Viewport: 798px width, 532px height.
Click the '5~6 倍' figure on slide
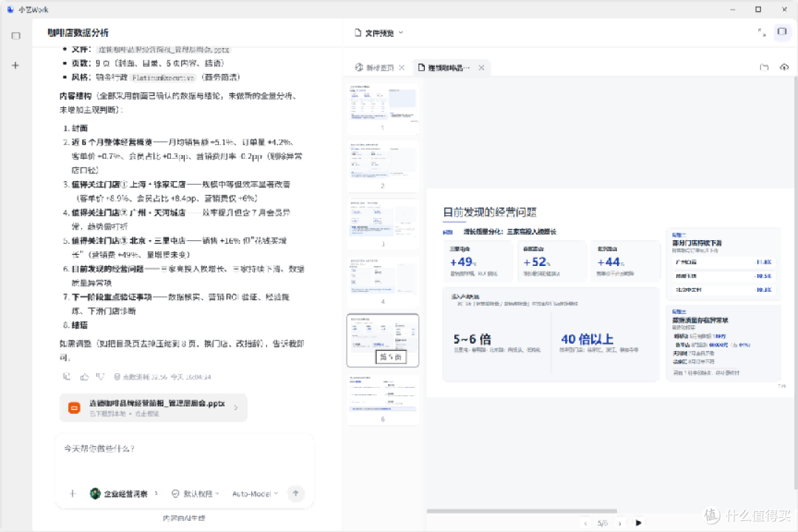point(472,339)
